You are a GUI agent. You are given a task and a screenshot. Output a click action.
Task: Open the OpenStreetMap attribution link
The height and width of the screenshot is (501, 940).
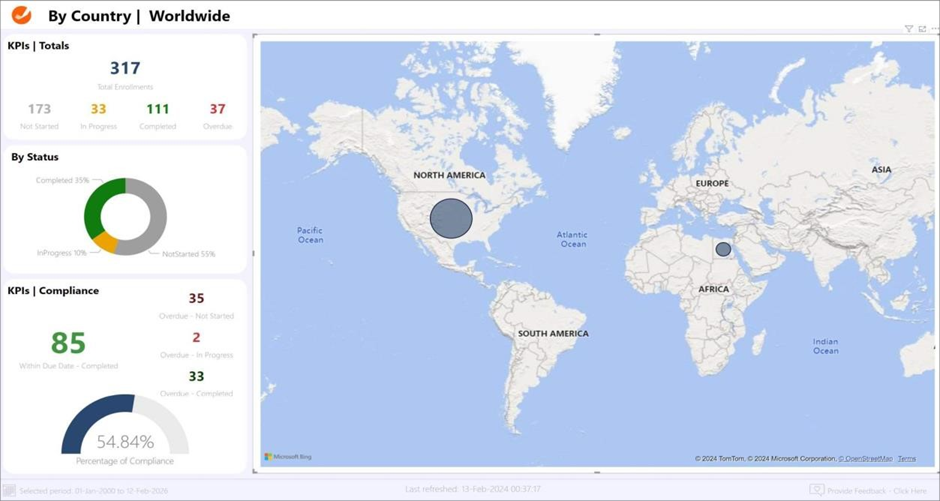pyautogui.click(x=865, y=459)
